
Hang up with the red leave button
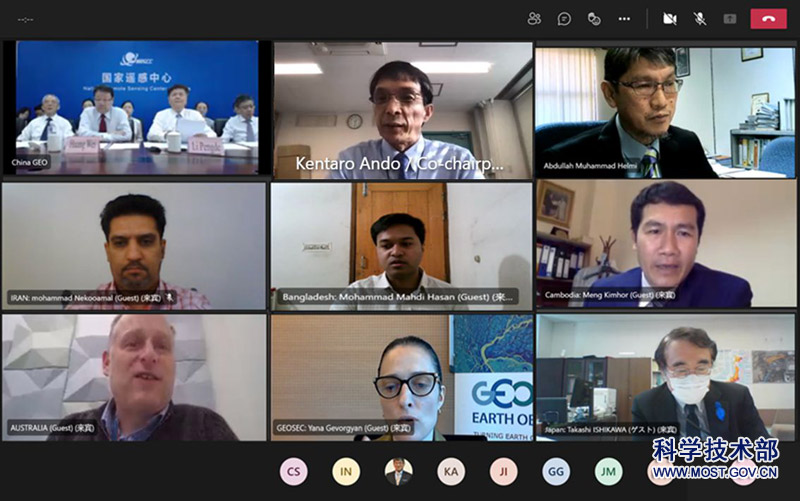tap(768, 19)
